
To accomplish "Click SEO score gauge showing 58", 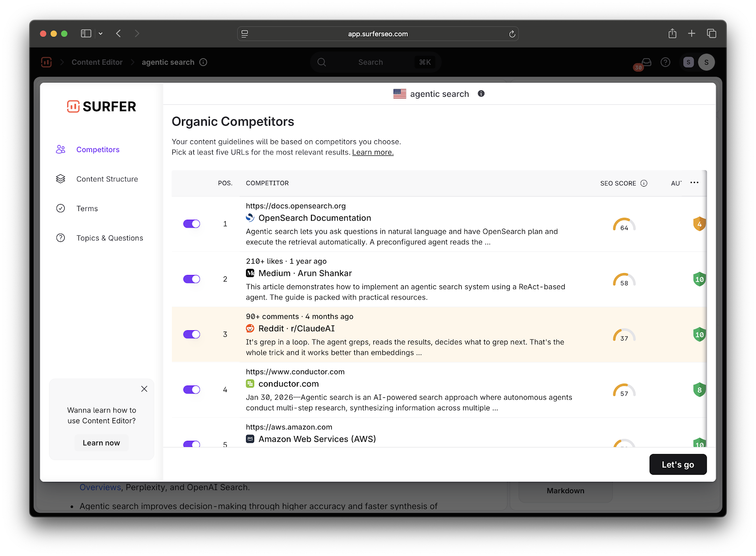I will pyautogui.click(x=624, y=280).
